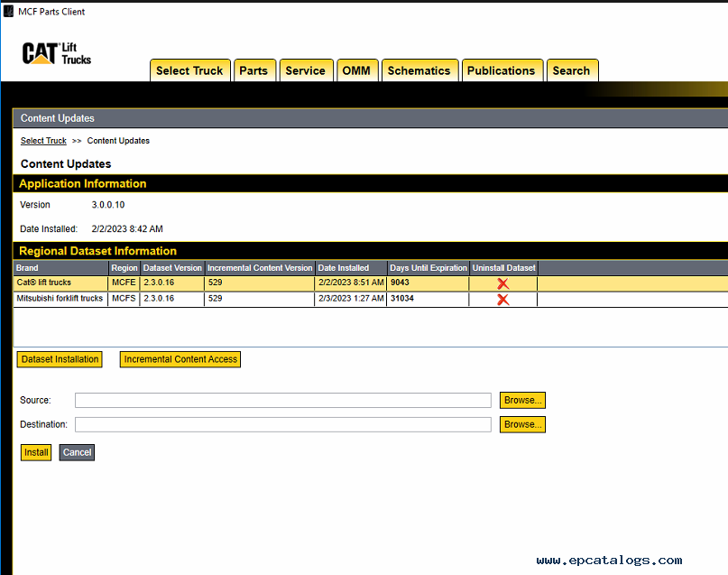This screenshot has width=728, height=575.
Task: Follow the Select Truck breadcrumb link
Action: coord(43,141)
